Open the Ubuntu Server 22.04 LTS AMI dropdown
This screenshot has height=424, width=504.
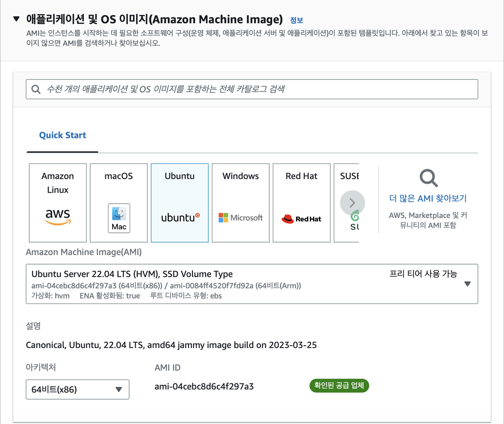point(252,284)
